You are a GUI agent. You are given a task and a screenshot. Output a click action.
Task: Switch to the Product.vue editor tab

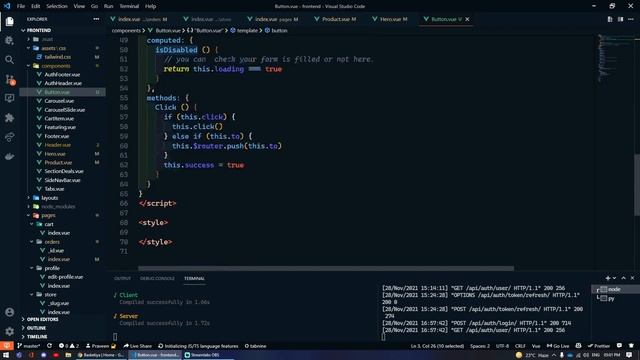point(335,19)
